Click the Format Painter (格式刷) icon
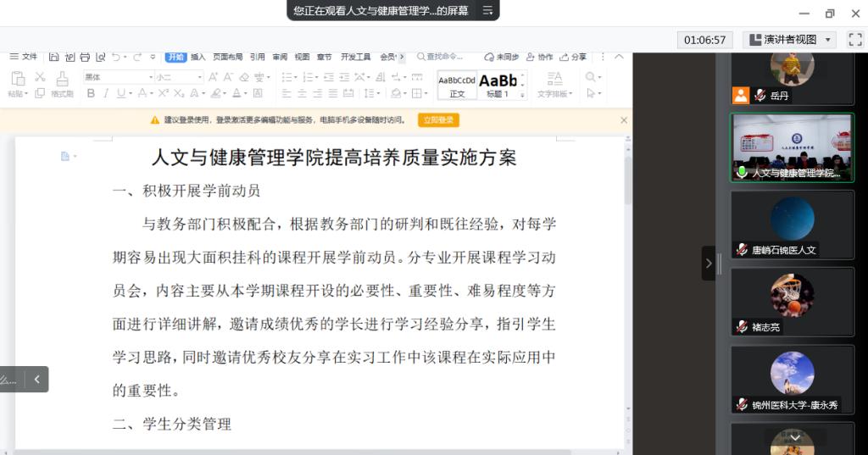 (x=62, y=80)
